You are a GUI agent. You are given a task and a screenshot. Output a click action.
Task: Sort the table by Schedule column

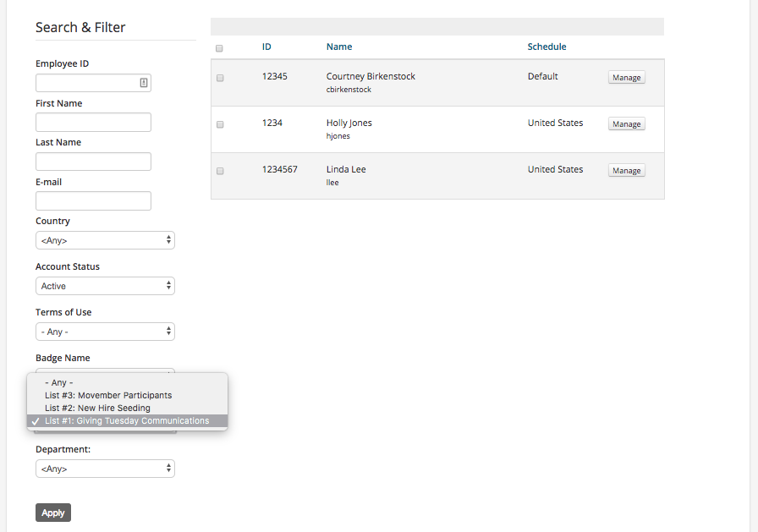pos(547,47)
